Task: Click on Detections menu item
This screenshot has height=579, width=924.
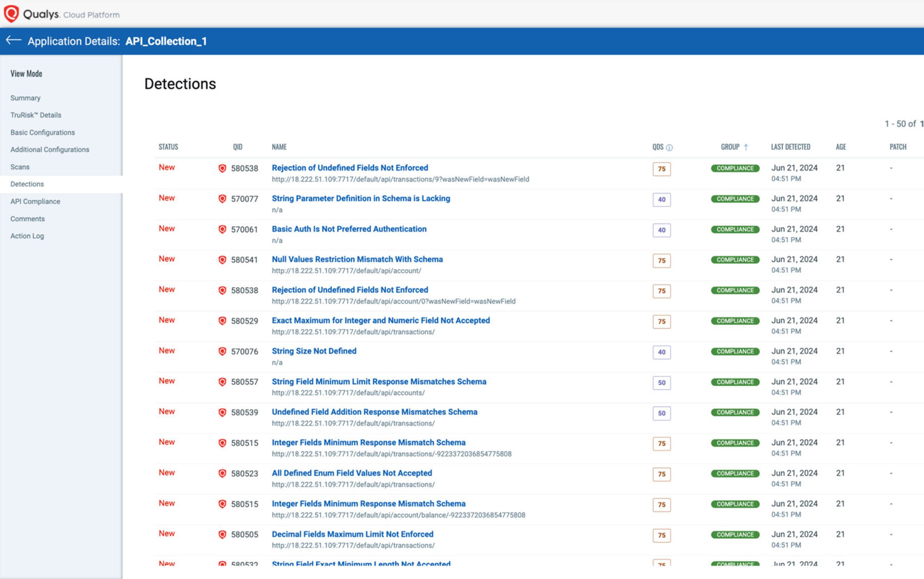Action: pyautogui.click(x=27, y=184)
